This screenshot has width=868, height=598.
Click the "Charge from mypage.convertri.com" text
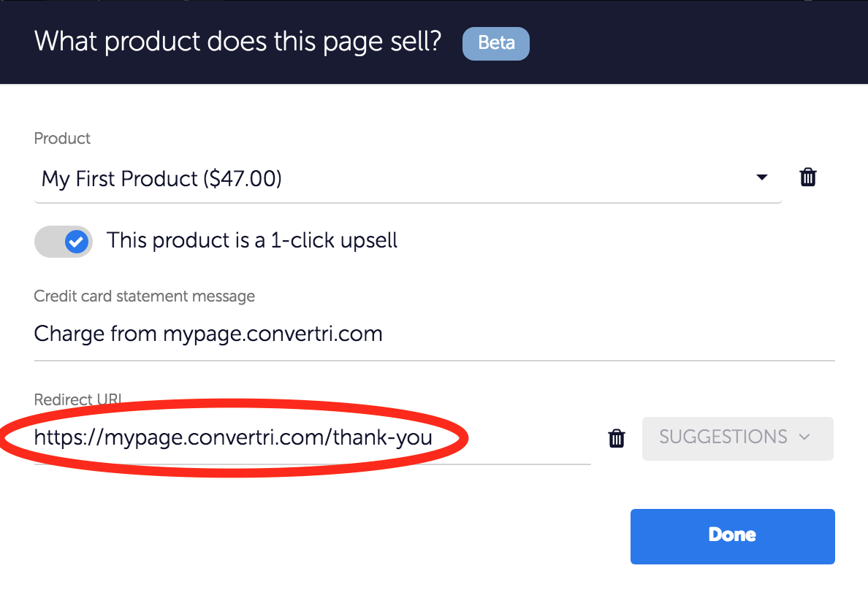click(x=208, y=334)
